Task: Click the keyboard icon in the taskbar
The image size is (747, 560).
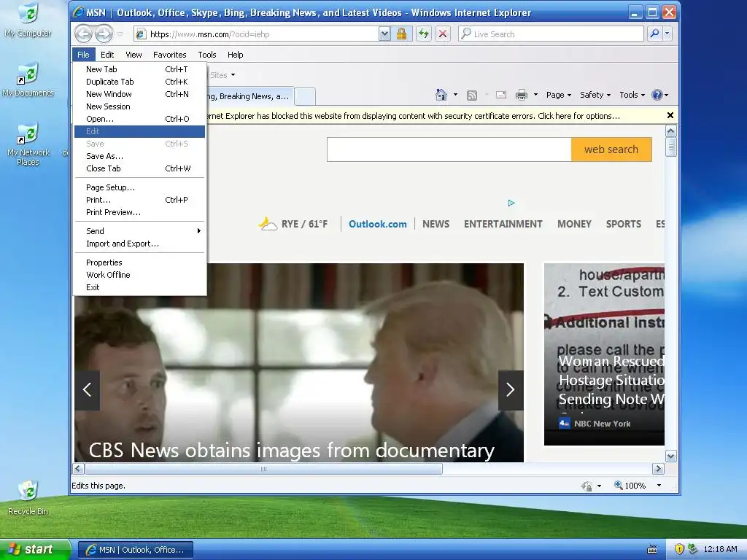Action: [x=651, y=550]
